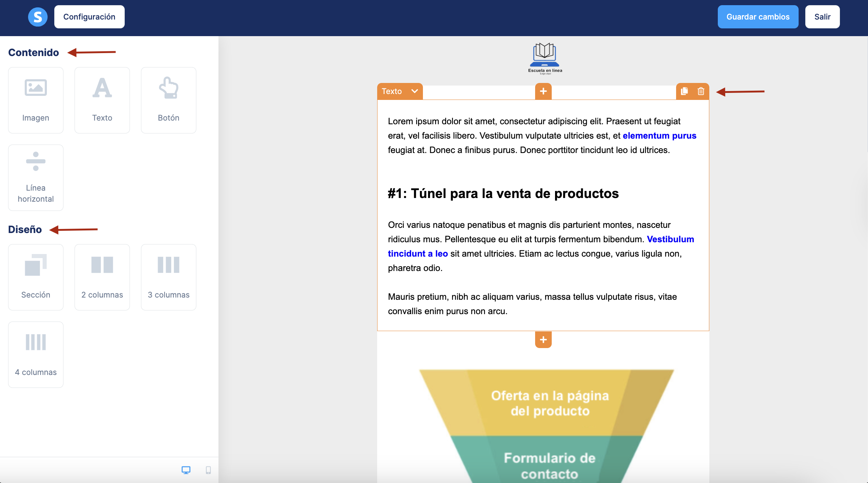The width and height of the screenshot is (868, 483).
Task: Delete the Texto block with trash icon
Action: pos(701,91)
